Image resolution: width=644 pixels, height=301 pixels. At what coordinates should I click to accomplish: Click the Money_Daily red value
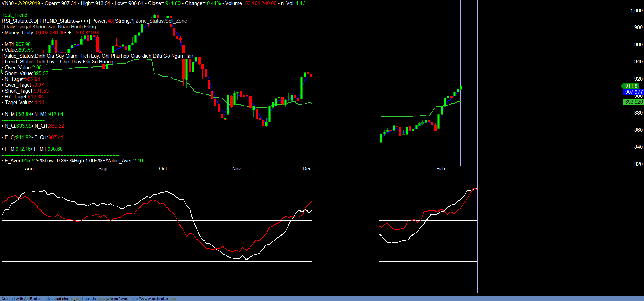click(50, 33)
